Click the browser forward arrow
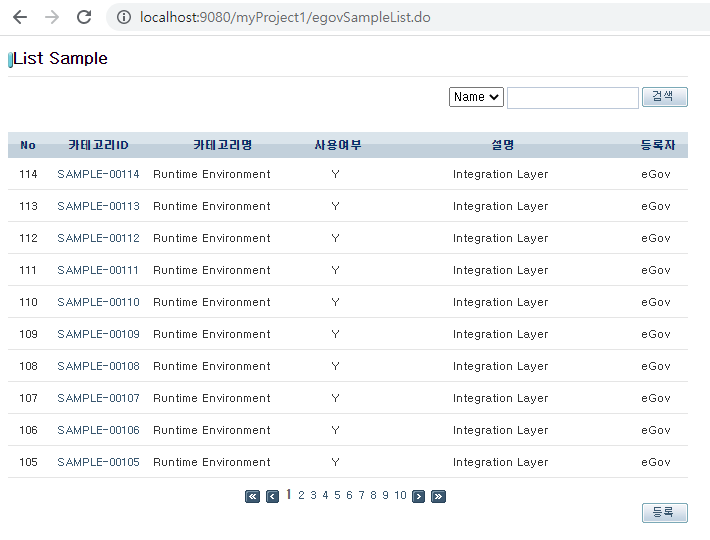This screenshot has height=540, width=710. click(52, 17)
